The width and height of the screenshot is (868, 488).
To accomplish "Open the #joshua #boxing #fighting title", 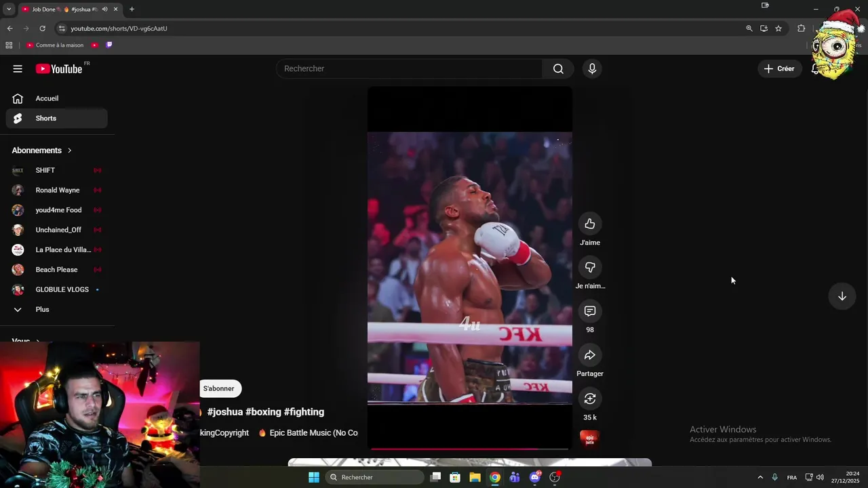I will click(265, 411).
